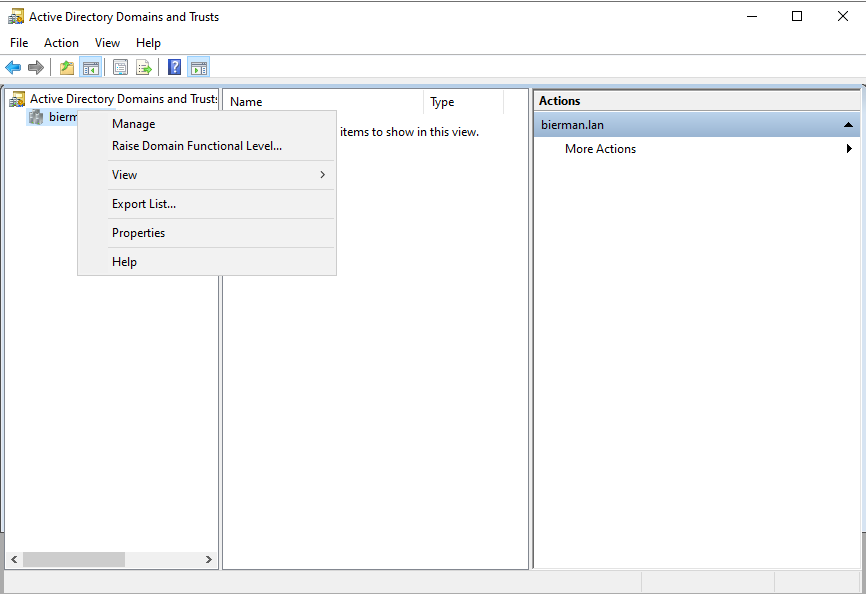Open the Help menu in menu bar
This screenshot has width=866, height=594.
[148, 43]
